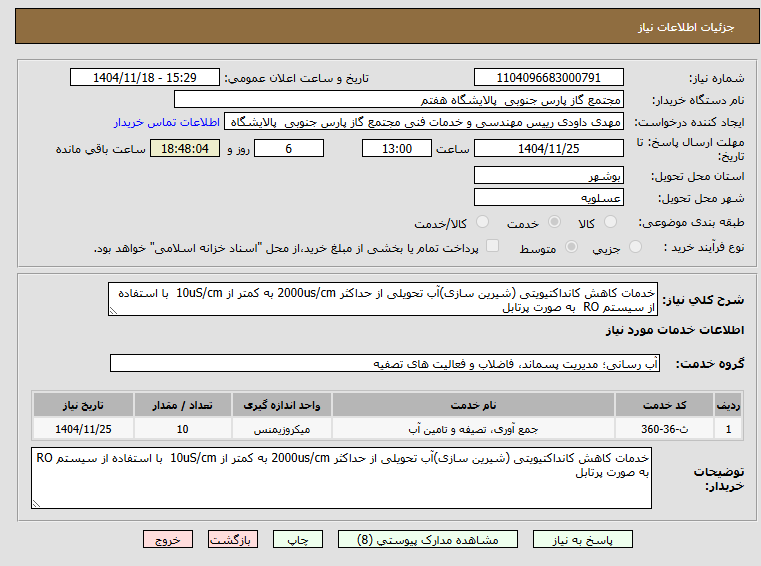Click the delivery province field بوشهر
Screen dimensions: 761x566
[548, 175]
